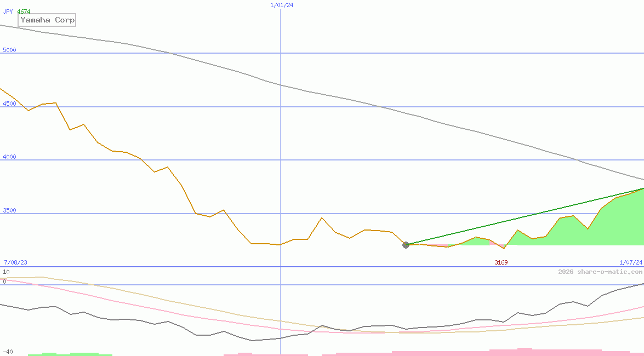Click the 1/01/24 date marker label
The width and height of the screenshot is (644, 356).
pyautogui.click(x=282, y=5)
